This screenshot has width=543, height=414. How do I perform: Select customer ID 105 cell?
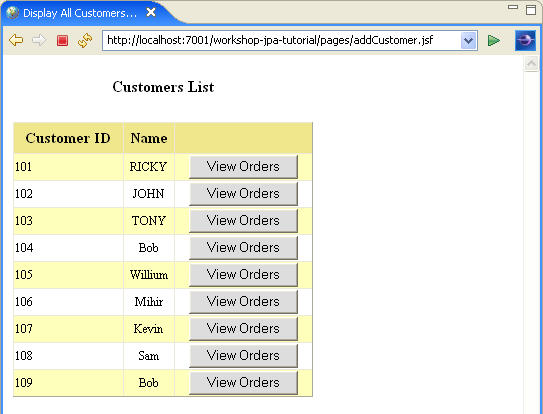68,275
